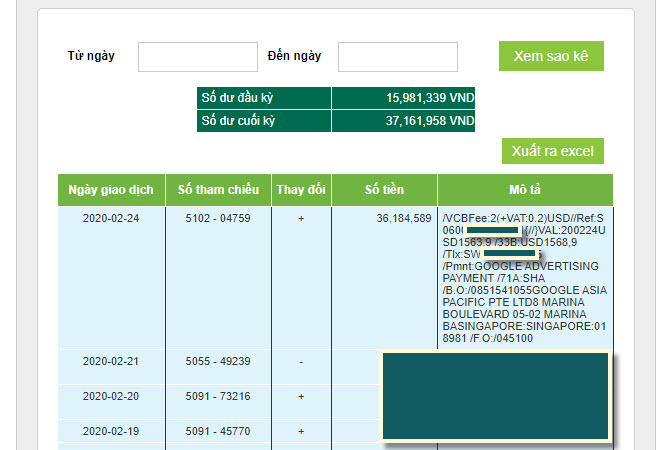Screen dimensions: 660x450
Task: Click the Số dư cuối kỳ label
Action: coord(238,121)
